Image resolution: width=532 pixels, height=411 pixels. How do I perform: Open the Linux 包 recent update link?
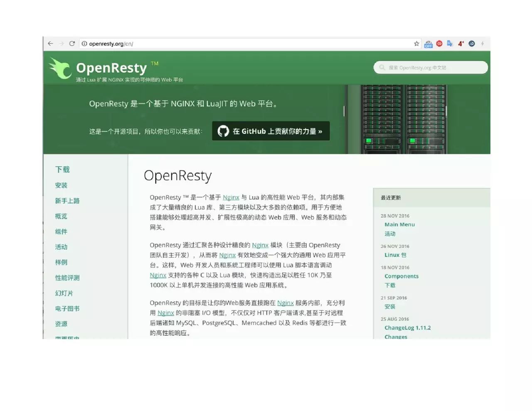[395, 255]
